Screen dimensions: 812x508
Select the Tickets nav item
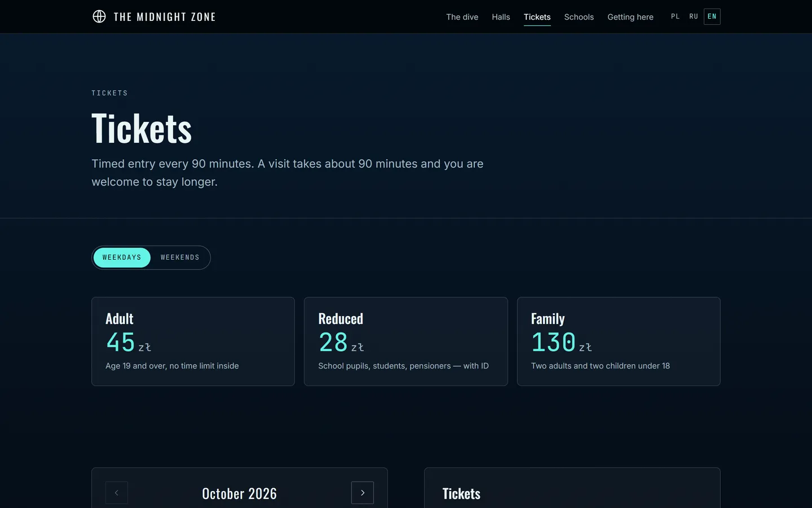[x=537, y=17]
